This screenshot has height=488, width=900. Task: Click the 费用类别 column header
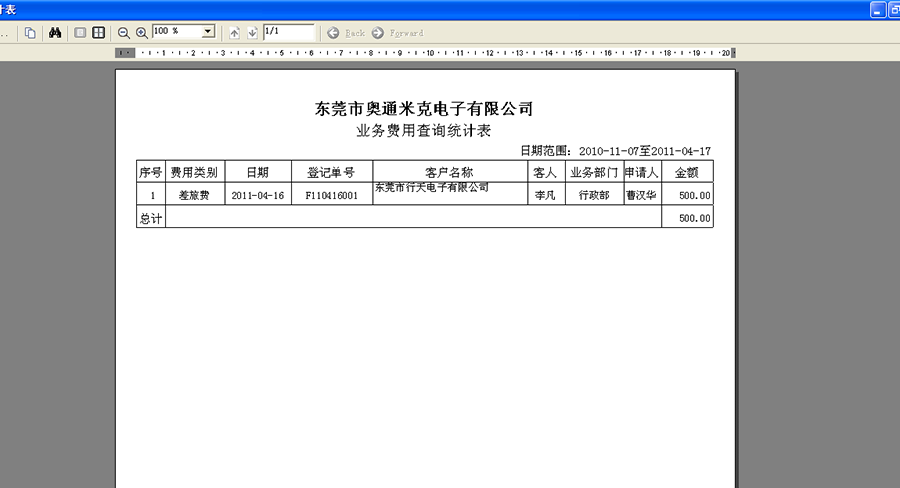point(195,172)
